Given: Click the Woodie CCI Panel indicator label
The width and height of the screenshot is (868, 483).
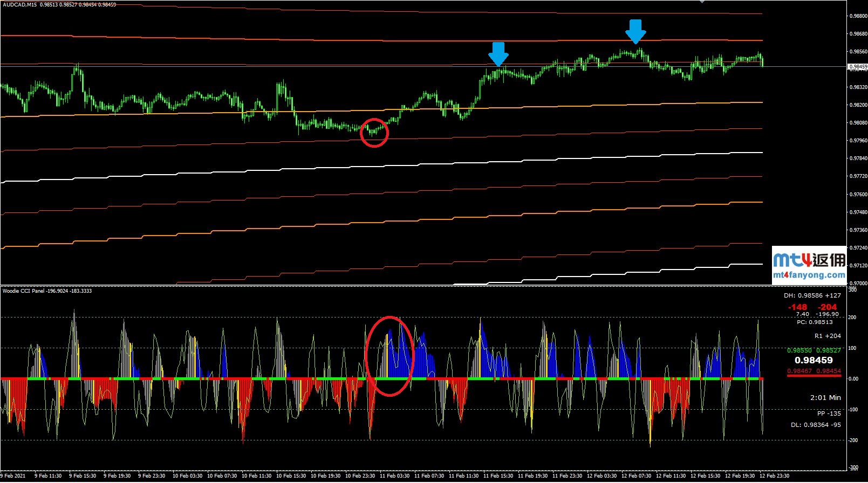Looking at the screenshot, I should pos(24,291).
